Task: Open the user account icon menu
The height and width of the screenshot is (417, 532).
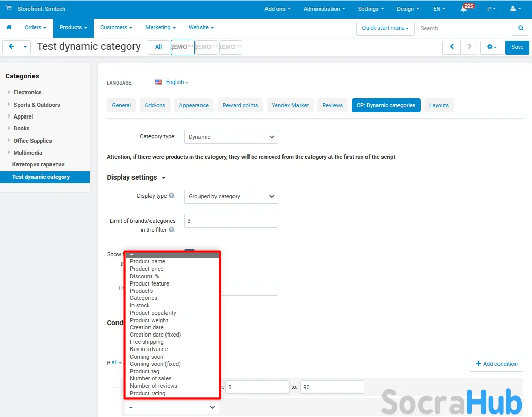Action: tap(516, 9)
